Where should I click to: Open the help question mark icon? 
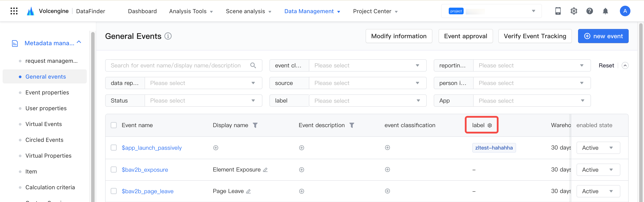tap(589, 11)
